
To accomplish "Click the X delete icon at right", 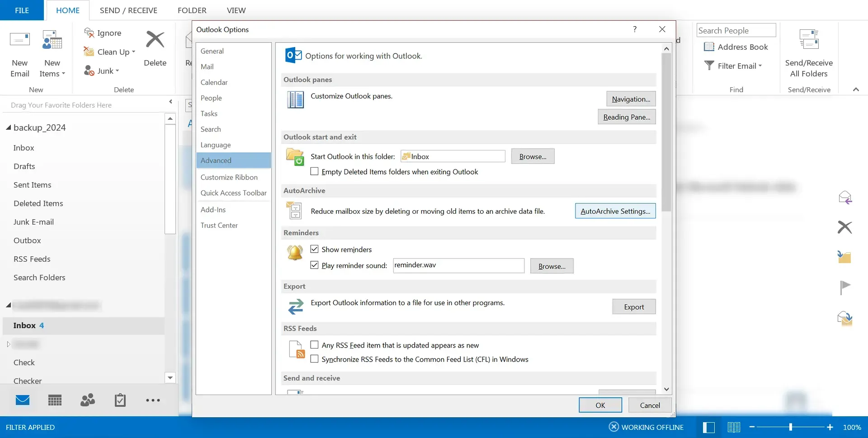I will coord(844,227).
